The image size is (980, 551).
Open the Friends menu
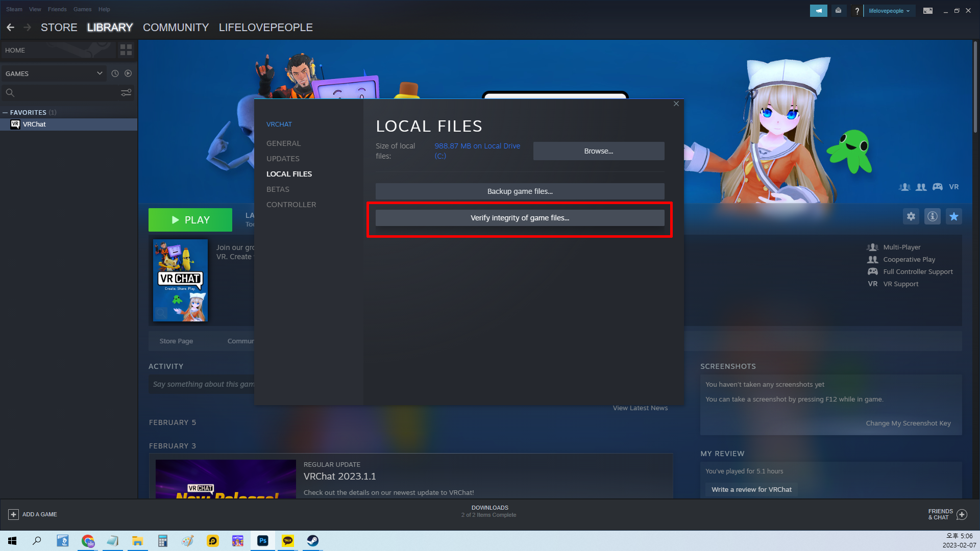coord(57,9)
